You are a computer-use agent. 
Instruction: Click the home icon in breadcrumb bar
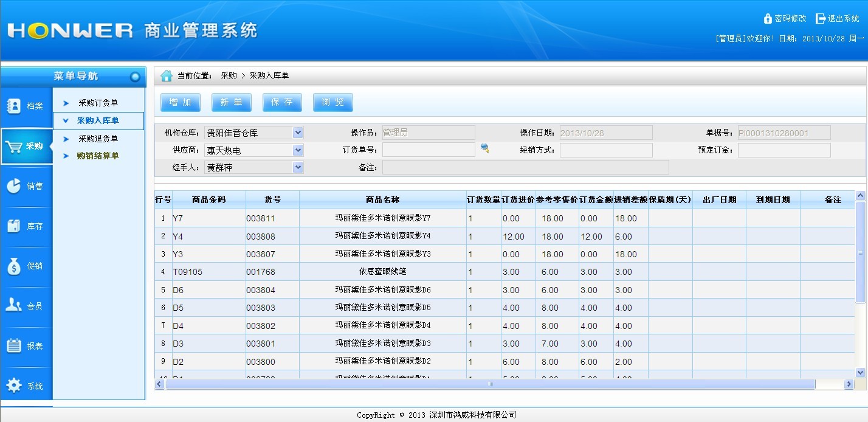pos(167,76)
